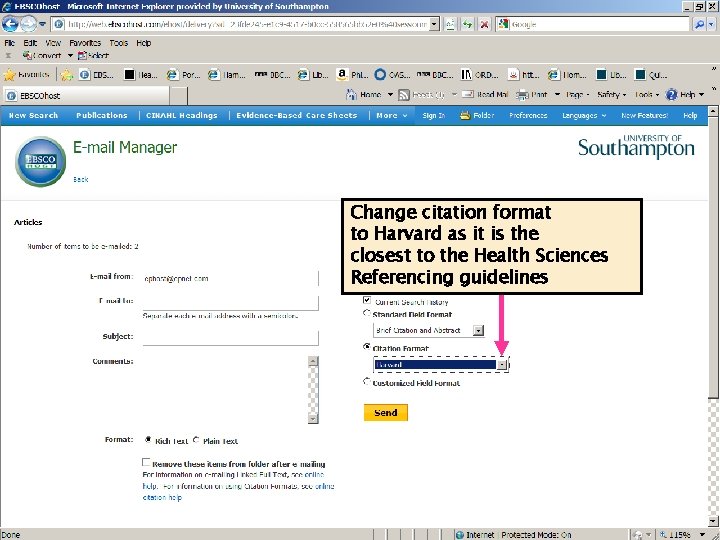
Task: Open the Favorites menu in menu bar
Action: point(85,43)
